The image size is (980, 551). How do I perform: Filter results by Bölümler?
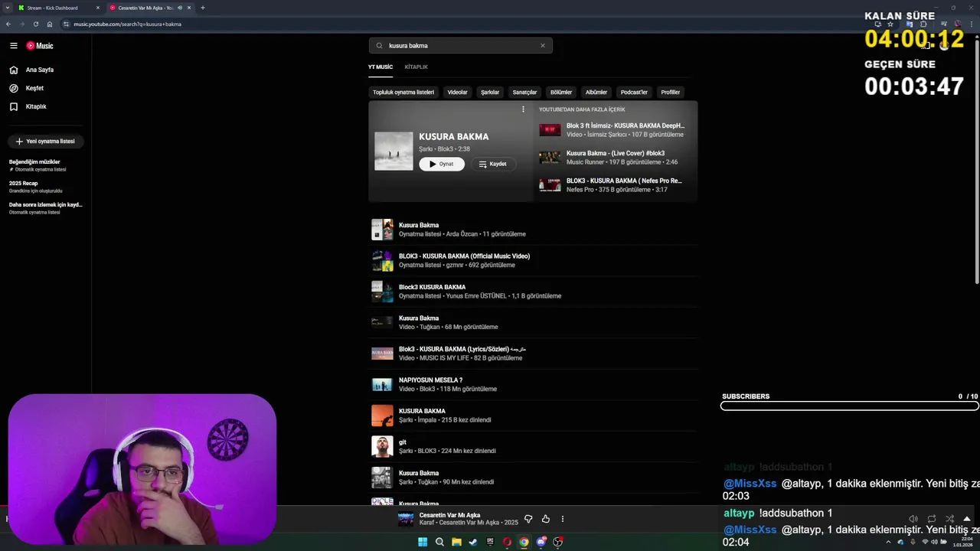click(x=561, y=92)
